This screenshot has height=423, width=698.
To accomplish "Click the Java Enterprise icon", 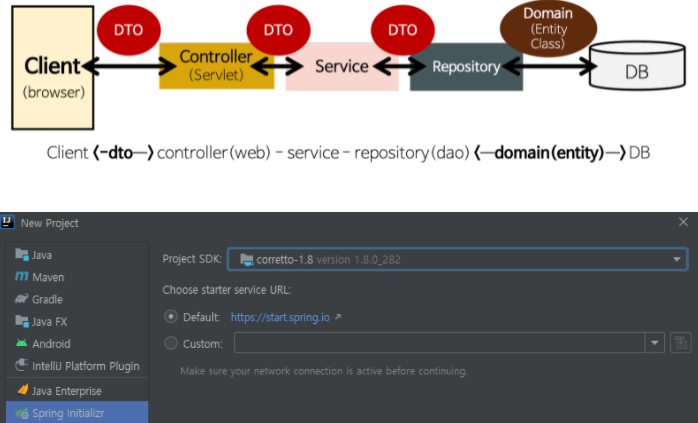I will click(22, 390).
